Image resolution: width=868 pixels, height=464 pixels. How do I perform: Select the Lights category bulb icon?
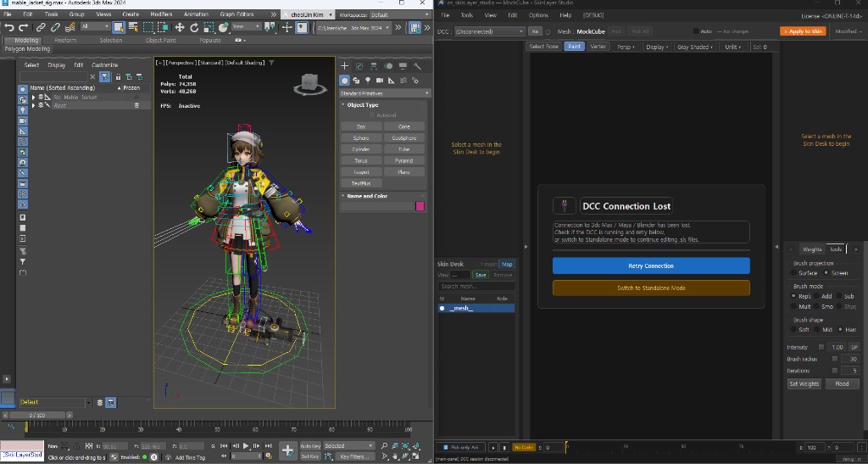click(368, 81)
